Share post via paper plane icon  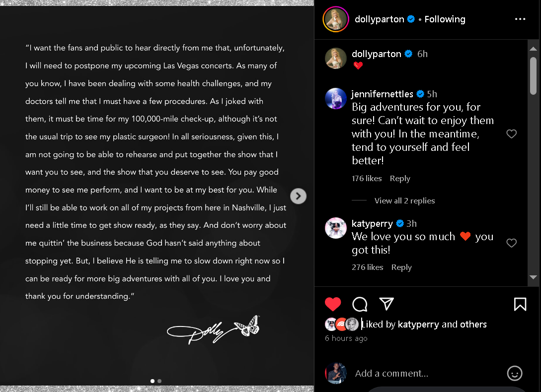pyautogui.click(x=386, y=304)
